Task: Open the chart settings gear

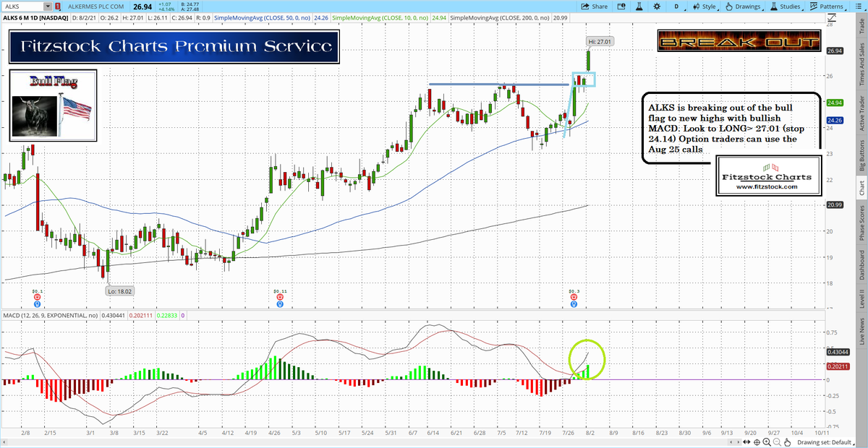Action: point(658,6)
